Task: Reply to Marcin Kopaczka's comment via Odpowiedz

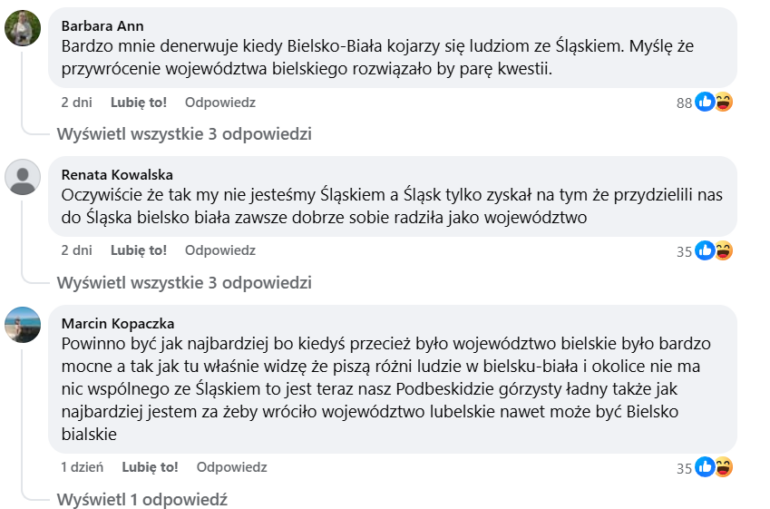Action: coord(231,466)
